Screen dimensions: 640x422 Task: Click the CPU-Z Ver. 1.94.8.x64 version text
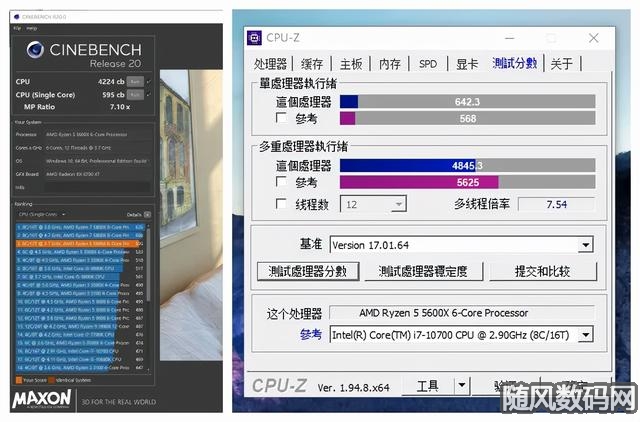coord(353,387)
